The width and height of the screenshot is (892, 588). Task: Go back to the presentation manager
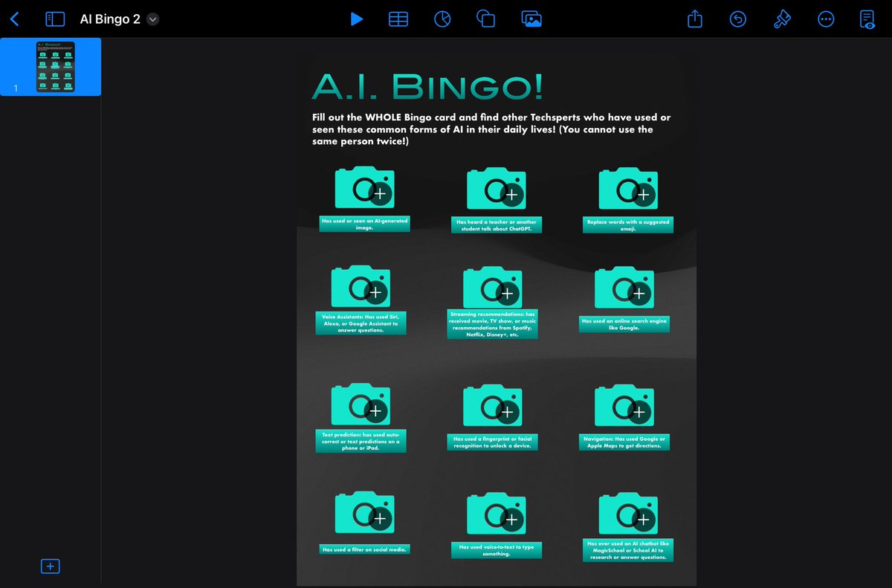point(16,19)
